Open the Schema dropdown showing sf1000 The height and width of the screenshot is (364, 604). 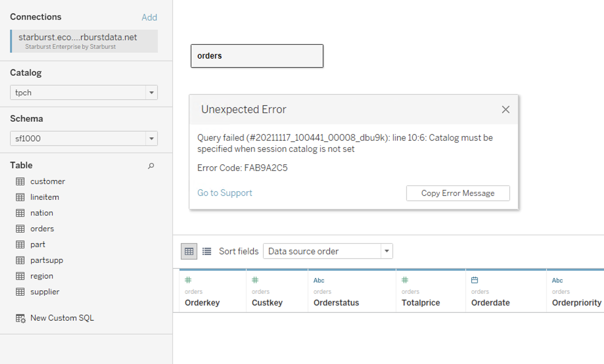click(151, 138)
